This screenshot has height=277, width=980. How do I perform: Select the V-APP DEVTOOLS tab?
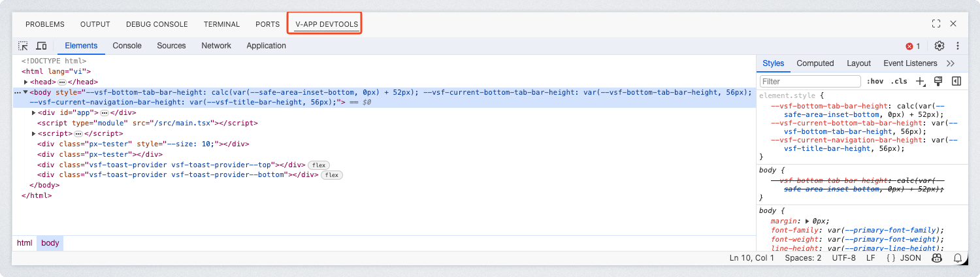[x=327, y=25]
